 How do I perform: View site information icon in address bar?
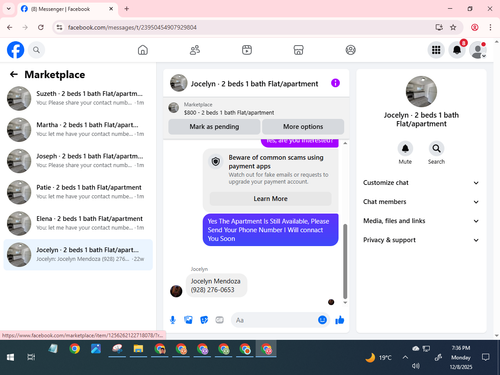pos(59,27)
